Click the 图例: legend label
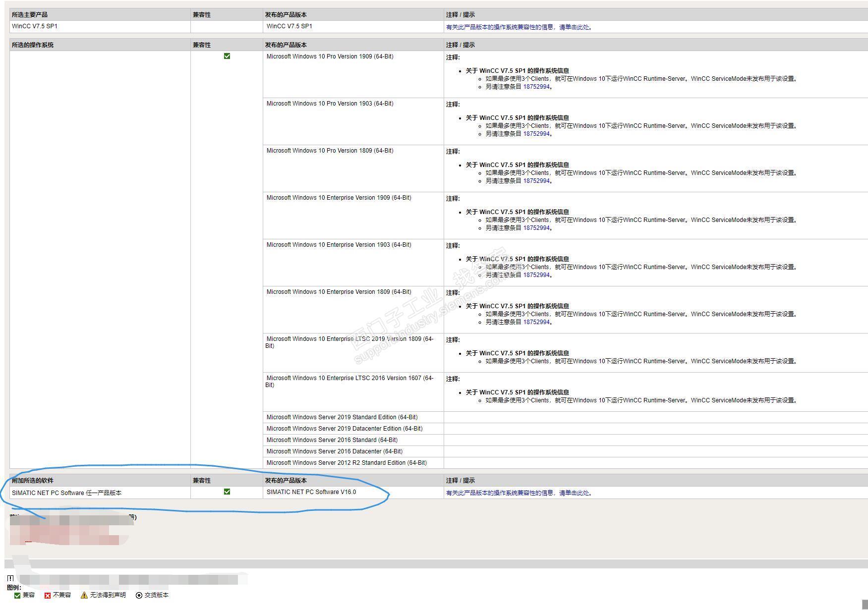This screenshot has width=868, height=610. pyautogui.click(x=14, y=588)
